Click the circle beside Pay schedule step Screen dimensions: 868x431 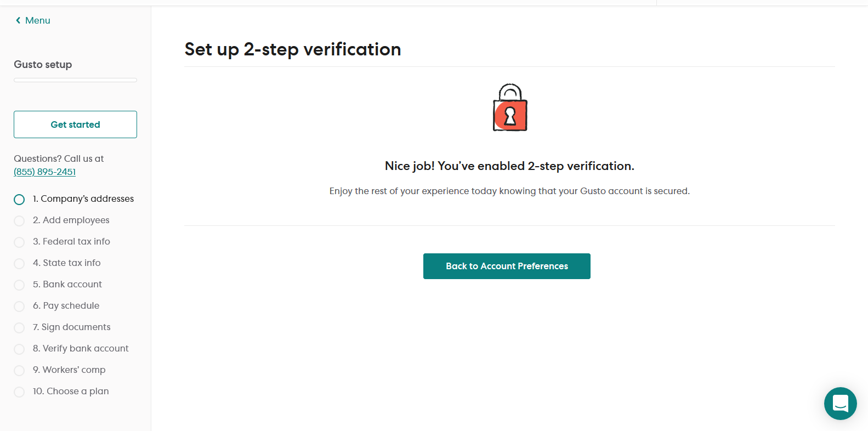[x=19, y=307]
